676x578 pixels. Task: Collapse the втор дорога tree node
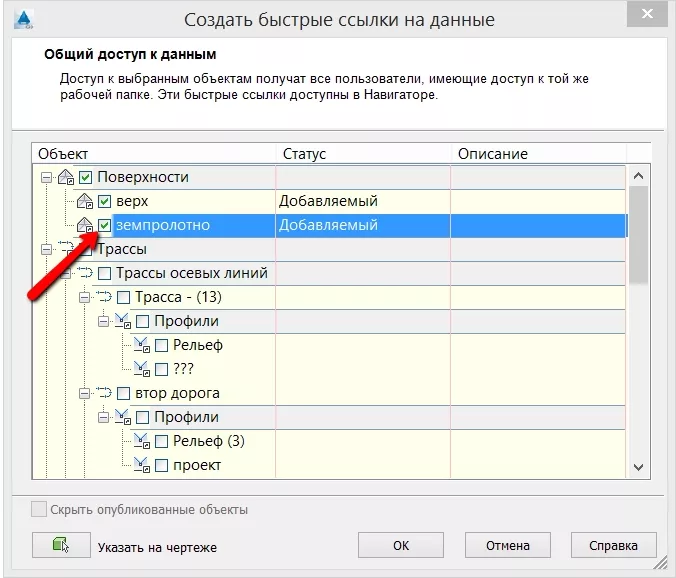(84, 393)
